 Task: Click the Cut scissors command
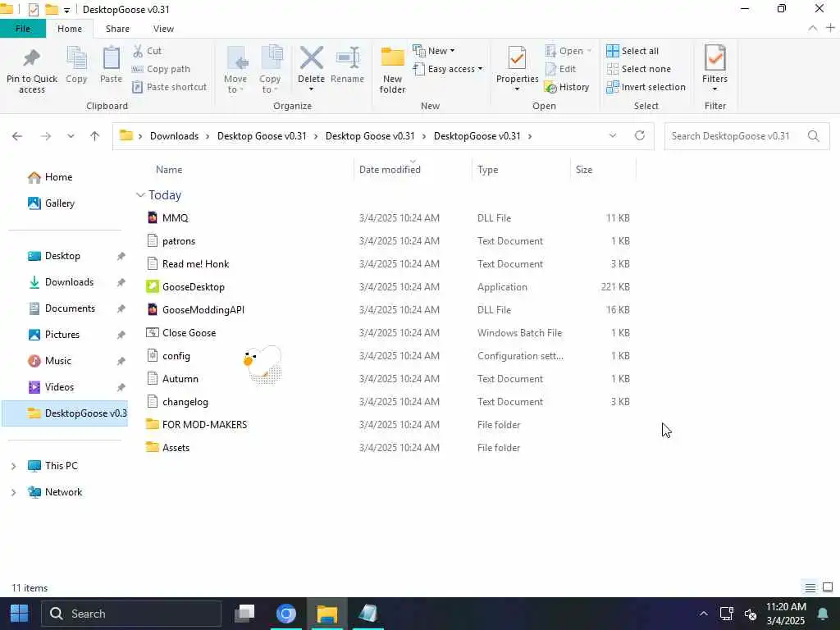point(147,51)
